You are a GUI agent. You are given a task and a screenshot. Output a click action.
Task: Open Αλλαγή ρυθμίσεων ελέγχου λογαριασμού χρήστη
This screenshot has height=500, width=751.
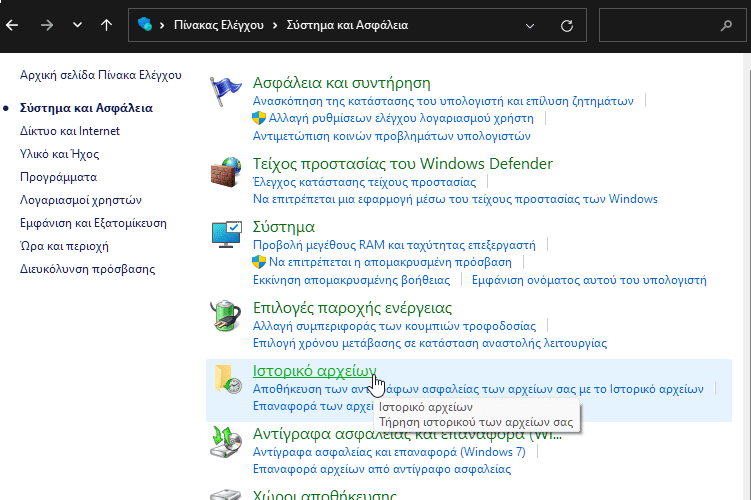(401, 118)
